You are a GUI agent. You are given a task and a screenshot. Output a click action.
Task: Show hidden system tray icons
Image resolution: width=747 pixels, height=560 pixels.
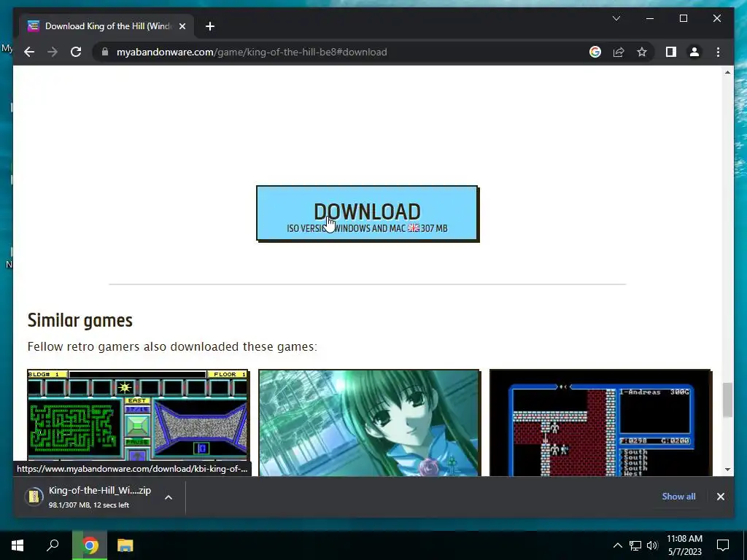[617, 545]
